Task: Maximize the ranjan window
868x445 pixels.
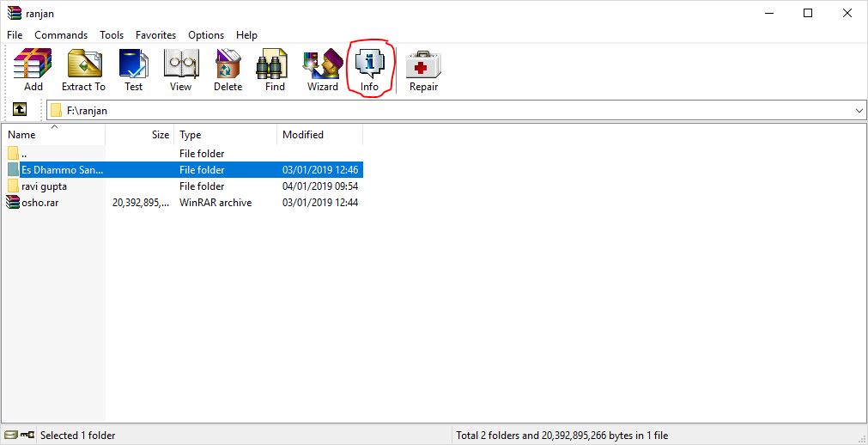Action: [808, 13]
